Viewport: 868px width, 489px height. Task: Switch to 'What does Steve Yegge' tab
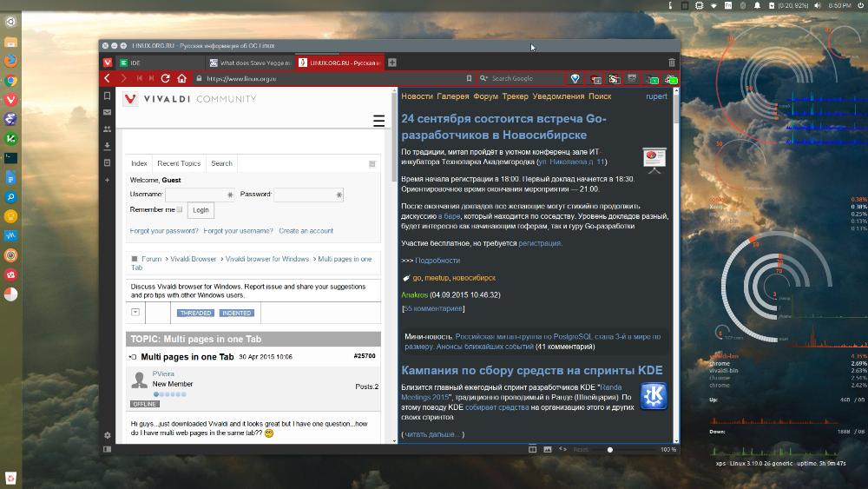[250, 63]
